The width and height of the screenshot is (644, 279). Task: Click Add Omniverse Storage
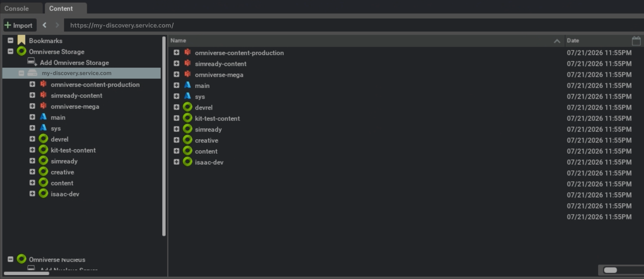[74, 62]
